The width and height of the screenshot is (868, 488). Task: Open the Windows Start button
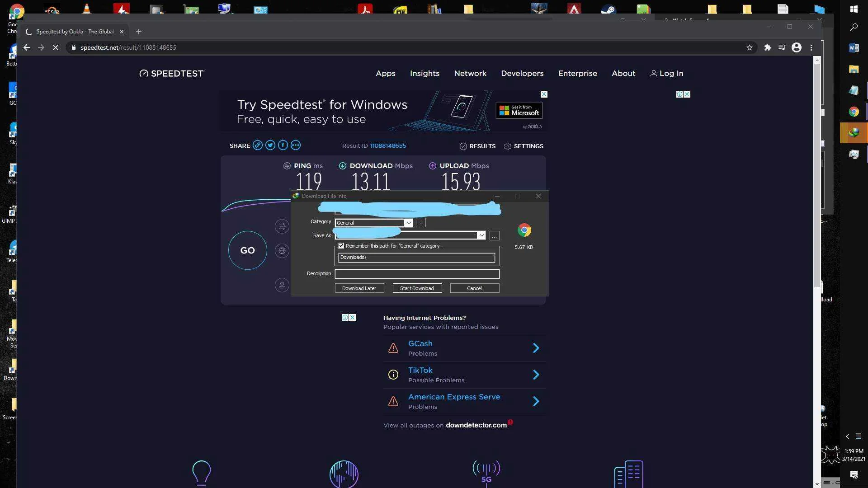click(854, 9)
